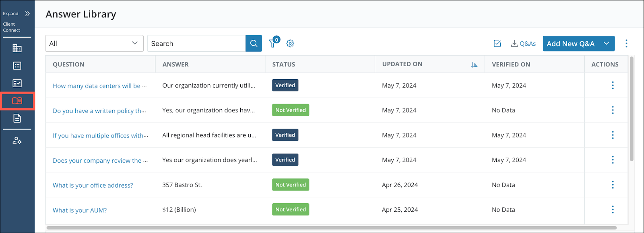Viewport: 644px width, 233px height.
Task: Click the vertical scrollbar of the table
Action: point(632,109)
